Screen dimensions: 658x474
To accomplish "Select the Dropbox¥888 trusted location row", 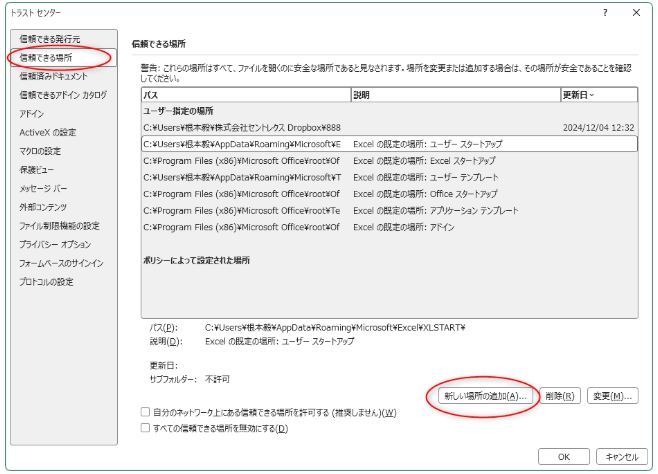I will tap(389, 128).
